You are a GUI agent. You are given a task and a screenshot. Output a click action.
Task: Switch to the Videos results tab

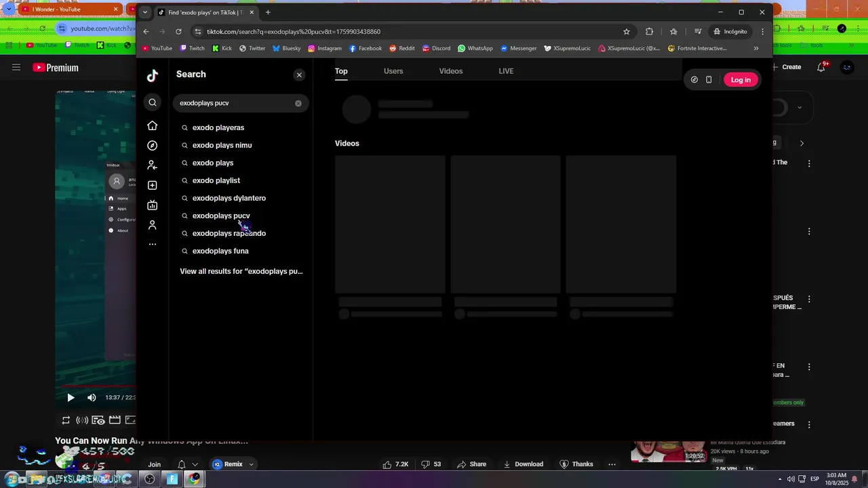(451, 71)
